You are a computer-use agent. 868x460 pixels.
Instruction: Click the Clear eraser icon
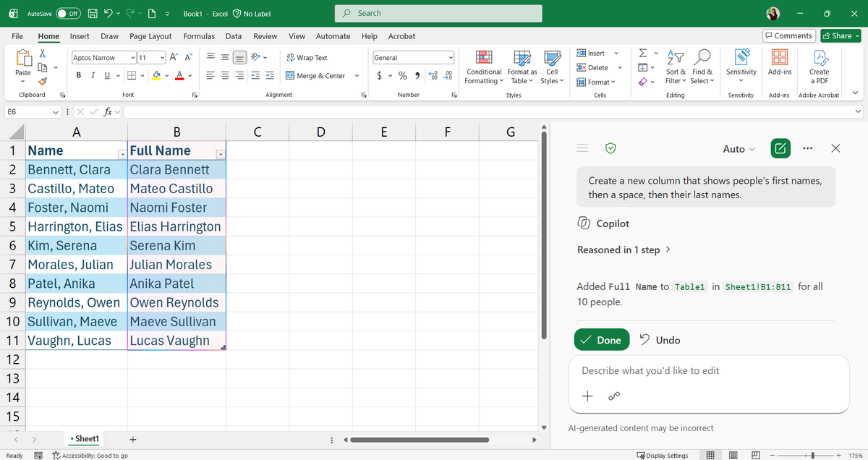[x=643, y=82]
